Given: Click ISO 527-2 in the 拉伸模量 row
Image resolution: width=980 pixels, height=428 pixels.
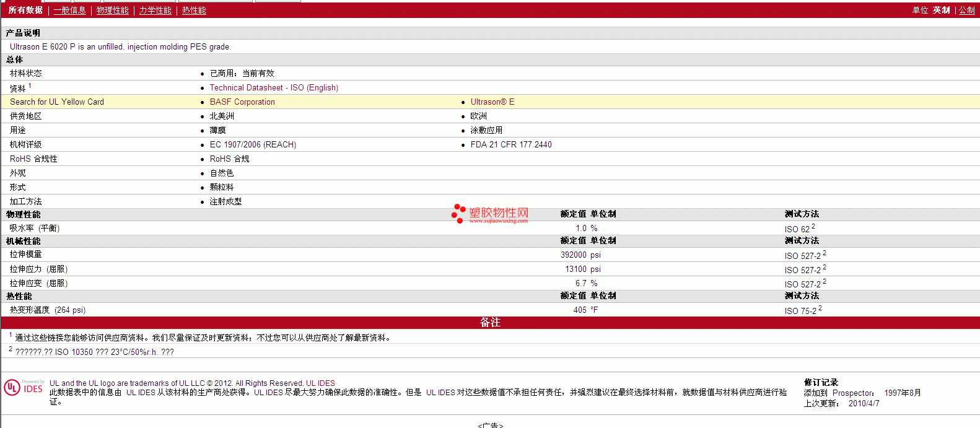Looking at the screenshot, I should tap(803, 256).
